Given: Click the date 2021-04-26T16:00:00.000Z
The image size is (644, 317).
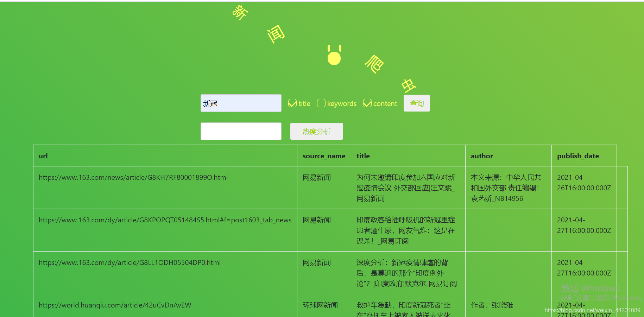Looking at the screenshot, I should click(584, 183).
